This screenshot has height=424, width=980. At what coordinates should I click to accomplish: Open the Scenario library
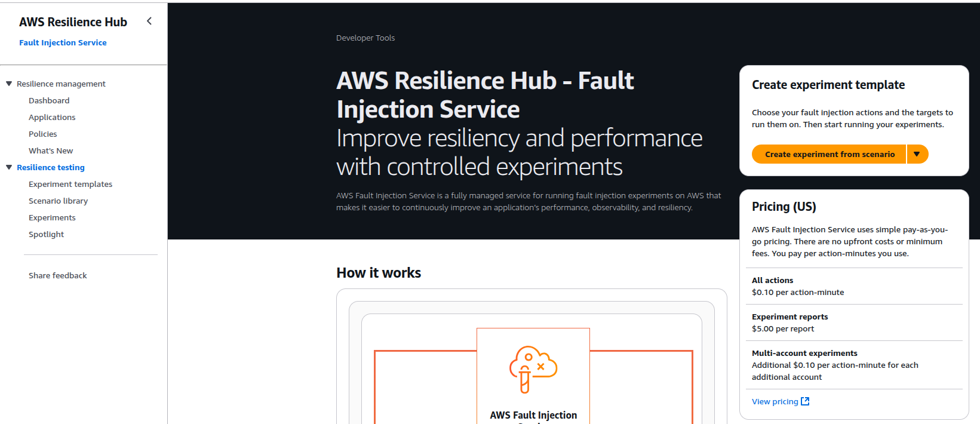tap(59, 201)
